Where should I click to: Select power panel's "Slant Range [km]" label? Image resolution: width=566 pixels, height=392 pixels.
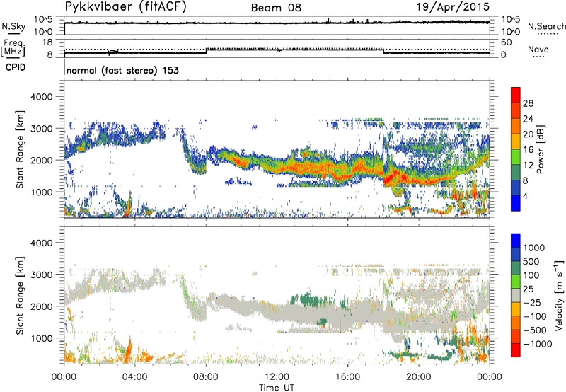[20, 149]
